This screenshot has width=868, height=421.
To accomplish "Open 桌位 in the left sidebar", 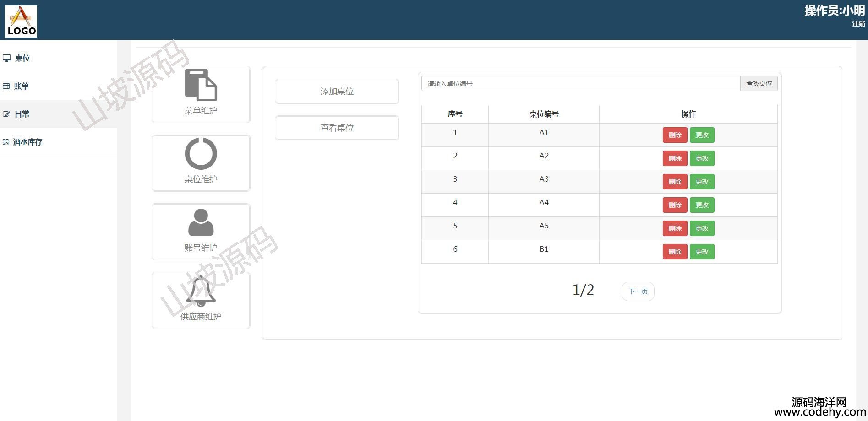I will click(x=22, y=58).
